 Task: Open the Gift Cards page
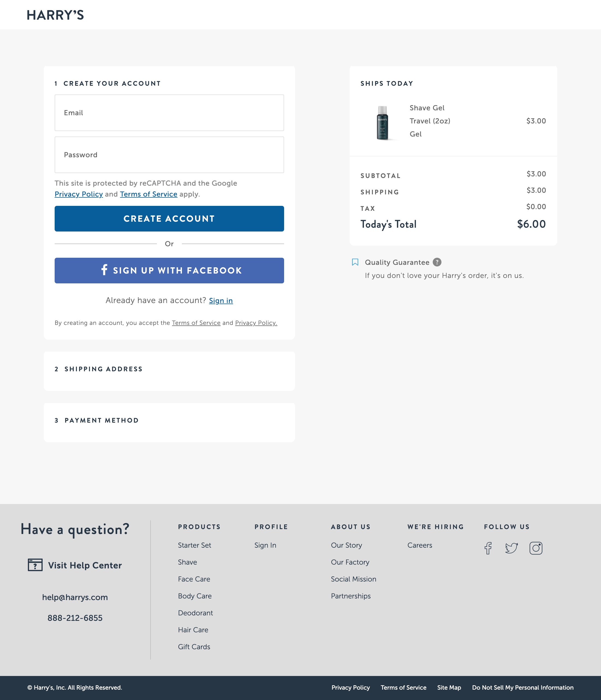[194, 646]
